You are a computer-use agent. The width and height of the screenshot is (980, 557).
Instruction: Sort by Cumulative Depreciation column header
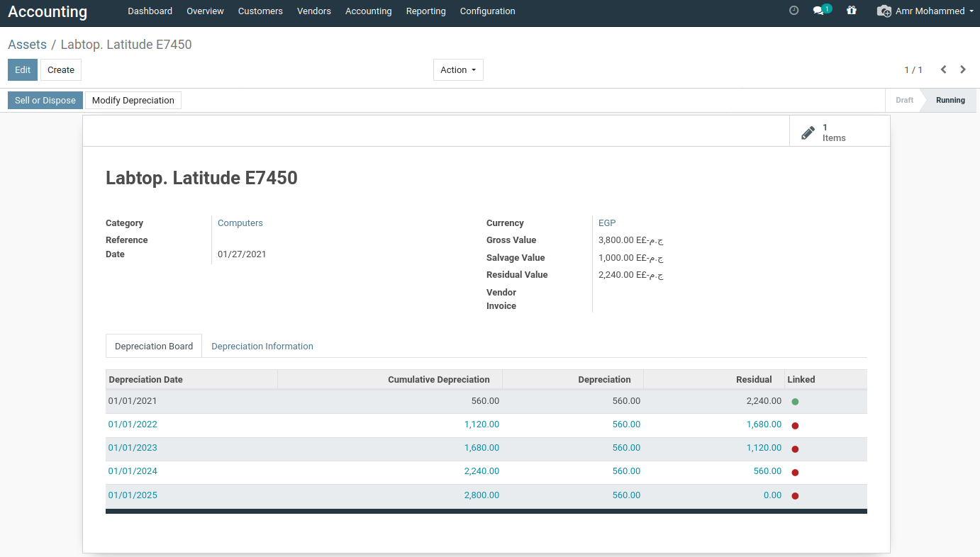coord(390,380)
